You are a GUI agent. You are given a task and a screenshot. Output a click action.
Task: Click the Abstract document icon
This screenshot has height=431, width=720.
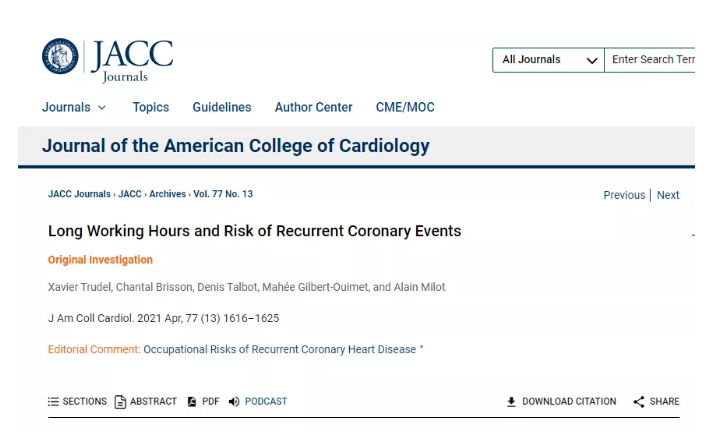120,402
